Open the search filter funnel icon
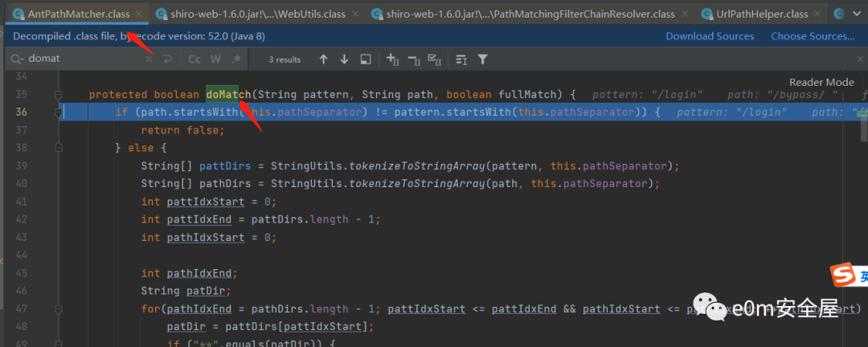 click(x=482, y=59)
